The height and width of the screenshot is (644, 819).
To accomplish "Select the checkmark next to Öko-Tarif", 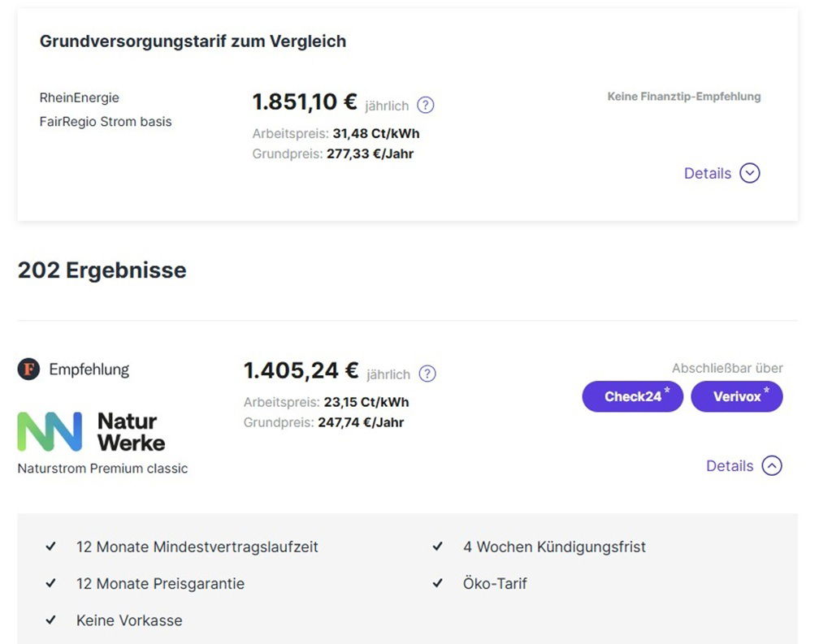I will (438, 583).
